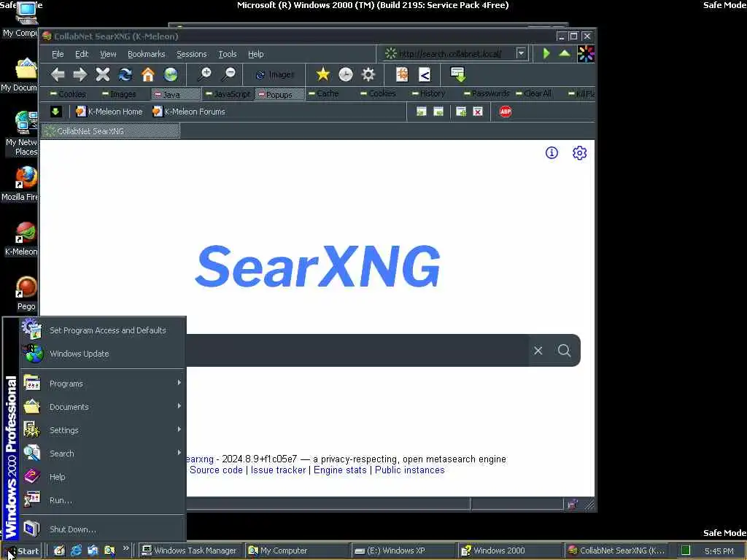Expand the Documents submenu in Start menu
Image resolution: width=747 pixels, height=560 pixels.
click(103, 407)
